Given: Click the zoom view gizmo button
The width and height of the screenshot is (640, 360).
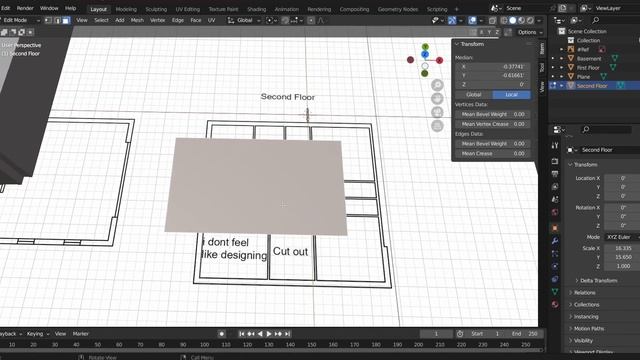Looking at the screenshot, I should 437,85.
